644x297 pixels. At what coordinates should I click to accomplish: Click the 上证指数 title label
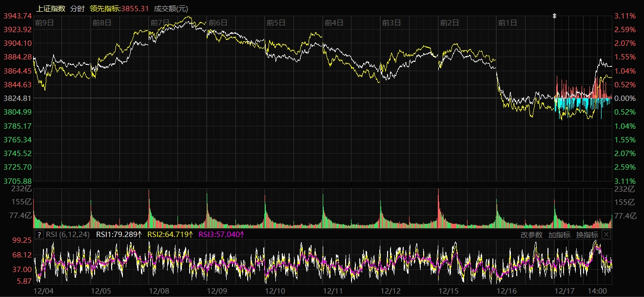click(x=51, y=9)
